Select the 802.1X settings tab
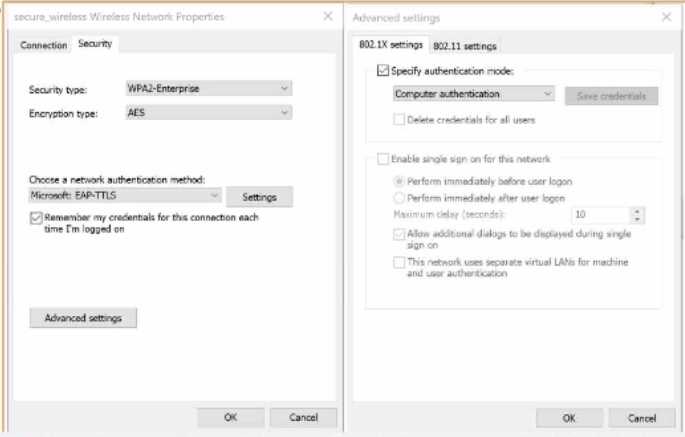 [392, 46]
